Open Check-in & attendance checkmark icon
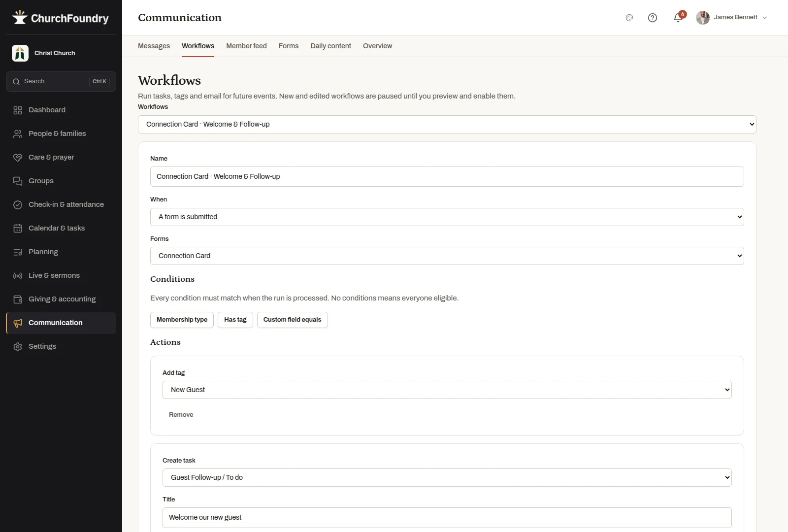This screenshot has width=788, height=532. 18,205
